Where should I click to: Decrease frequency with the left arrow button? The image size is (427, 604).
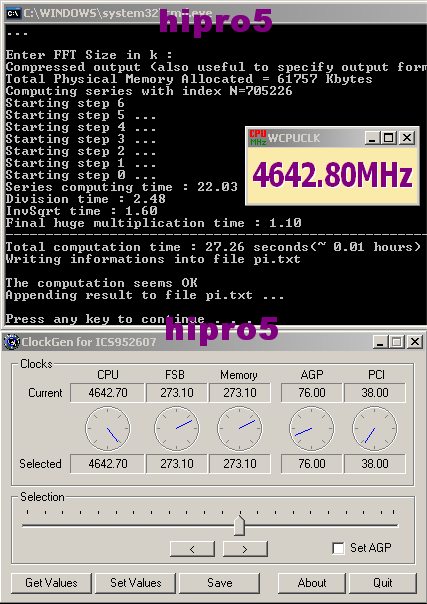pyautogui.click(x=192, y=549)
